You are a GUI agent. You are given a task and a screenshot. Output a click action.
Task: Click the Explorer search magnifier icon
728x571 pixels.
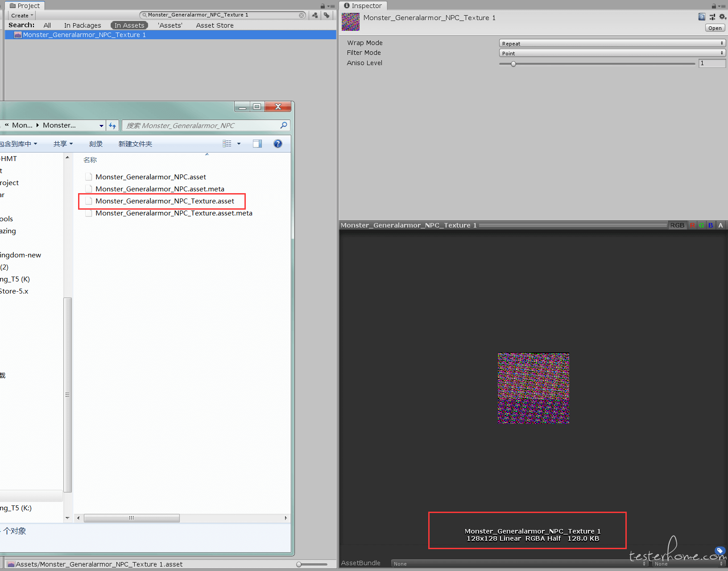coord(284,125)
